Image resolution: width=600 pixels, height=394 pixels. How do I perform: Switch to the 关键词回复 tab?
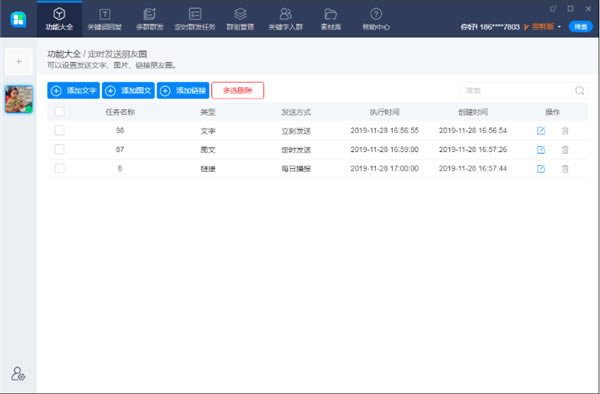pyautogui.click(x=104, y=19)
